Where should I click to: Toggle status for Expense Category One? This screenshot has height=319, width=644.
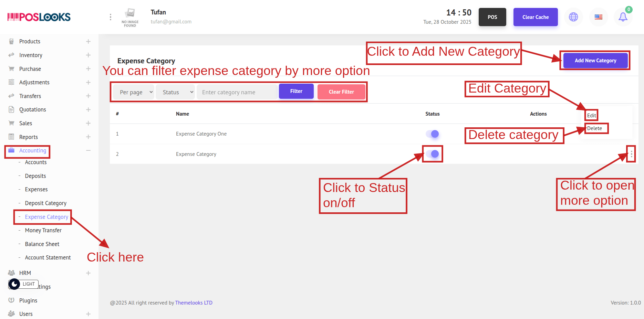433,134
